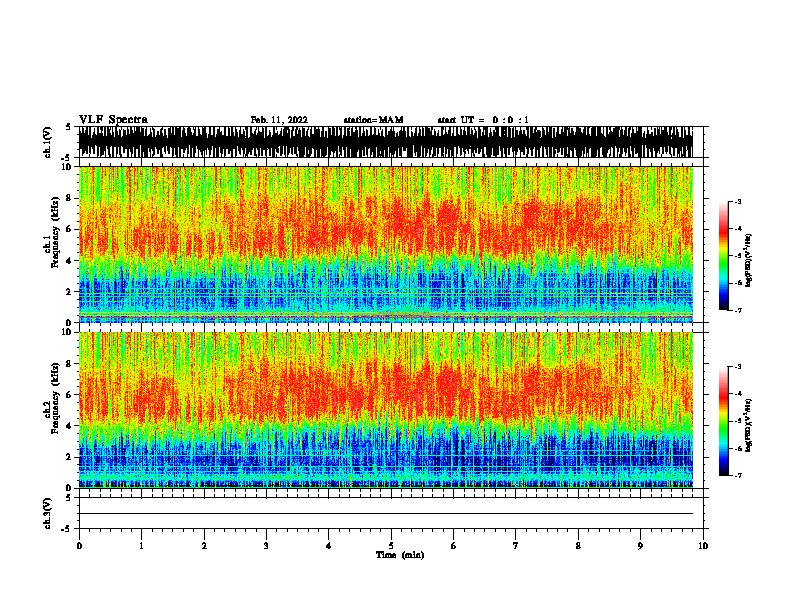Image resolution: width=792 pixels, height=612 pixels.
Task: Click the ch.2 frequency spectrogram panel
Action: tap(385, 410)
